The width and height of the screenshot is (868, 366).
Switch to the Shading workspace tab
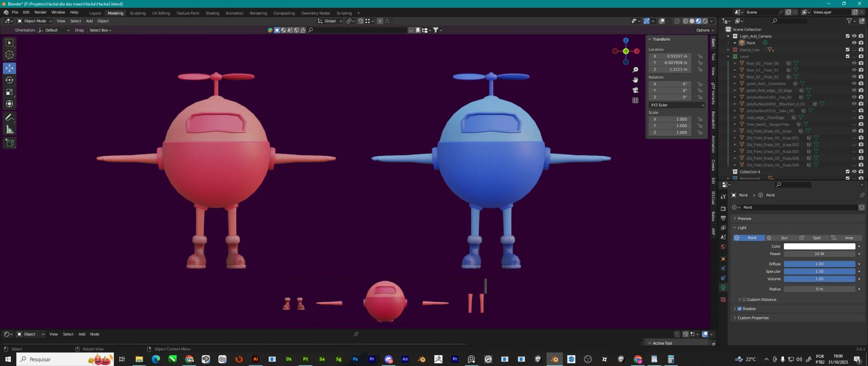coord(212,13)
